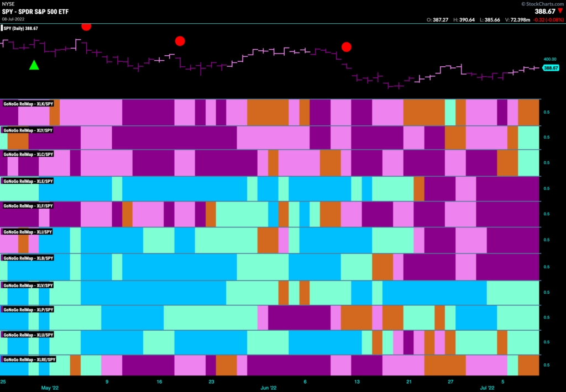Screen dimensions: 566x392
Task: Select the GoNoGo RelMap - XLV/SPY label
Action: (28, 285)
